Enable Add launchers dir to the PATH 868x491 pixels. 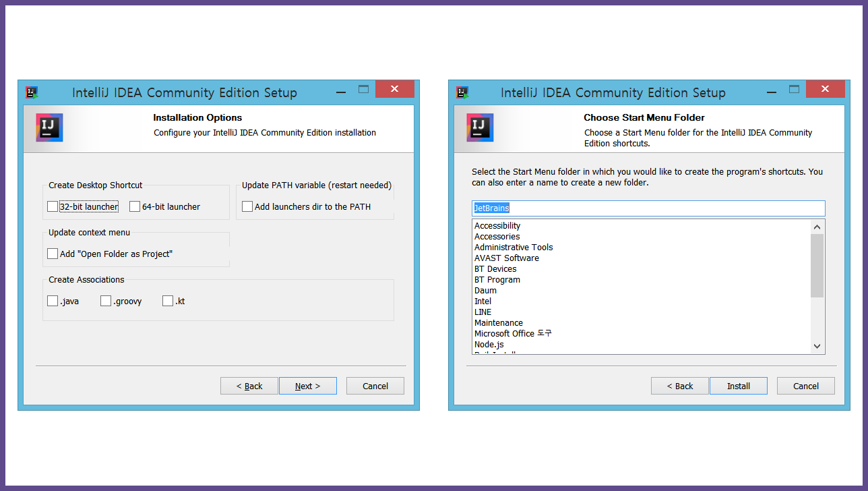pyautogui.click(x=247, y=206)
